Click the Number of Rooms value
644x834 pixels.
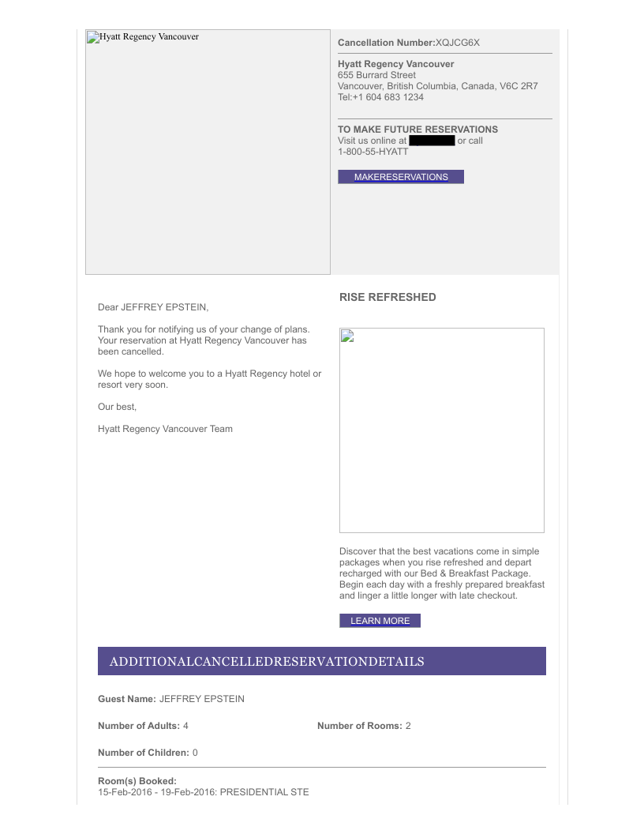[408, 726]
